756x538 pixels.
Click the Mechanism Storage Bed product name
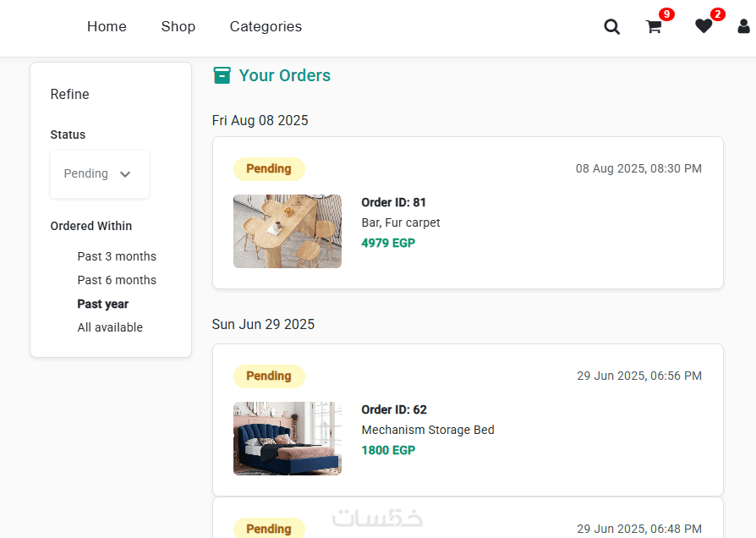click(428, 430)
